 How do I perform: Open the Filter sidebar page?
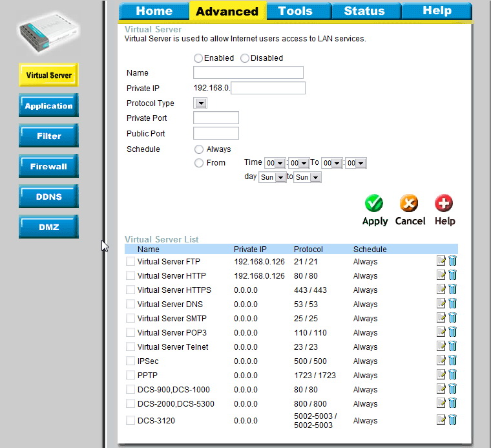48,136
